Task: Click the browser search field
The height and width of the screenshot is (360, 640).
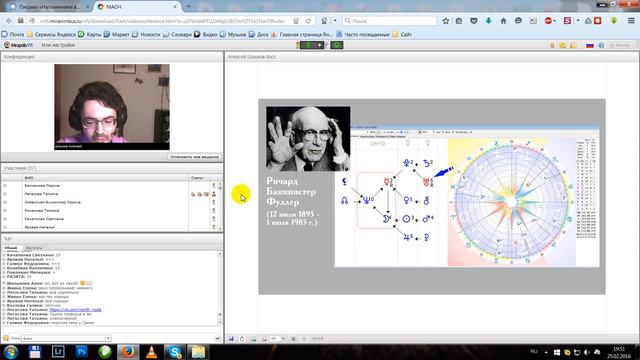Action: point(390,20)
